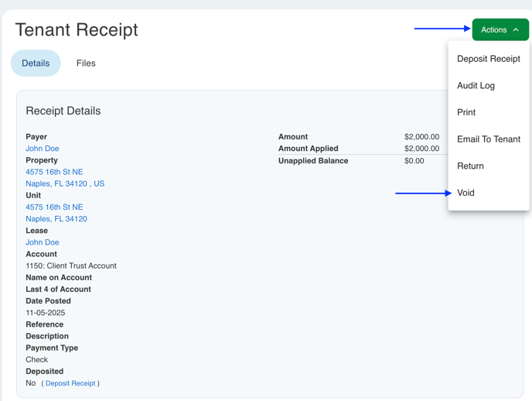This screenshot has height=401, width=532.
Task: Select the Details tab
Action: pyautogui.click(x=36, y=63)
